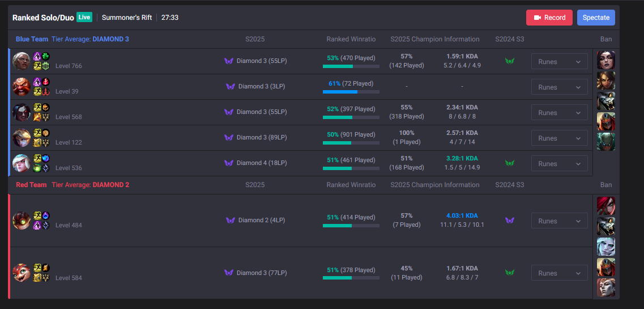Click the Level 584 red team champion portrait
The width and height of the screenshot is (644, 309).
[x=22, y=273]
